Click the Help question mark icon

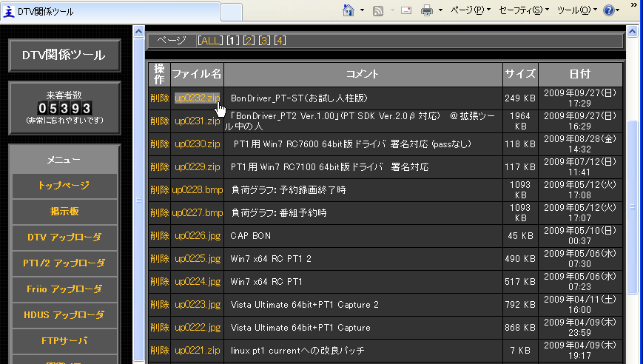609,10
